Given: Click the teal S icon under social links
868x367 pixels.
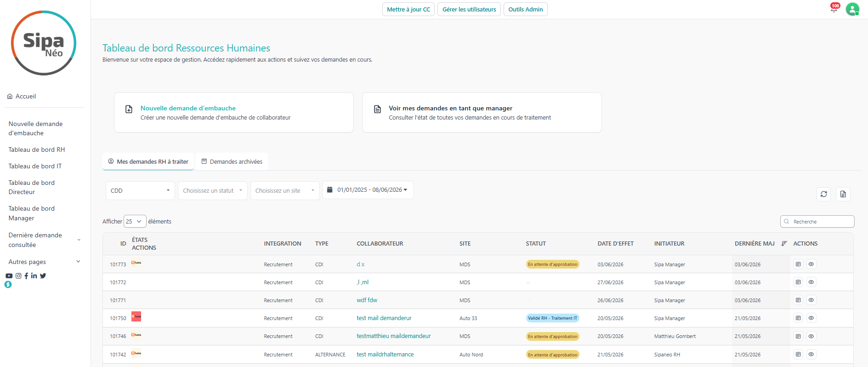Looking at the screenshot, I should pos(8,285).
